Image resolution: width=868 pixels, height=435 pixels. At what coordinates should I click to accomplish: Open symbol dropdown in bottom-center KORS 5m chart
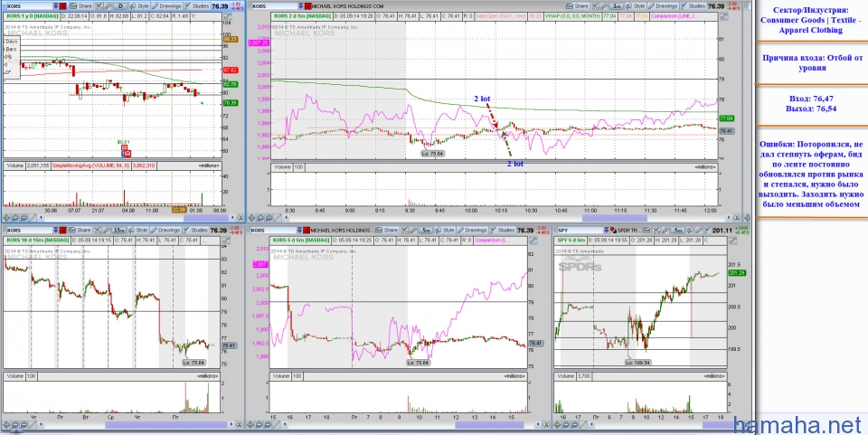[x=299, y=231]
